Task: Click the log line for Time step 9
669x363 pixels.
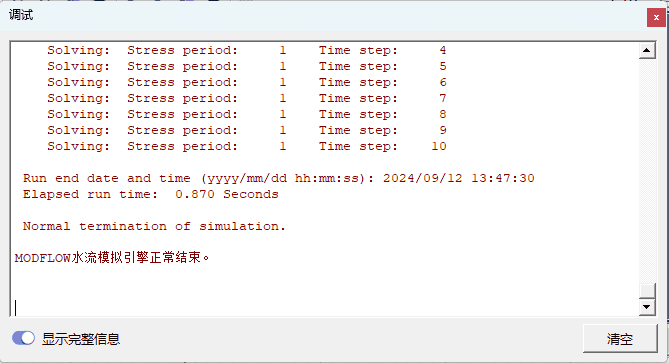Action: [247, 131]
